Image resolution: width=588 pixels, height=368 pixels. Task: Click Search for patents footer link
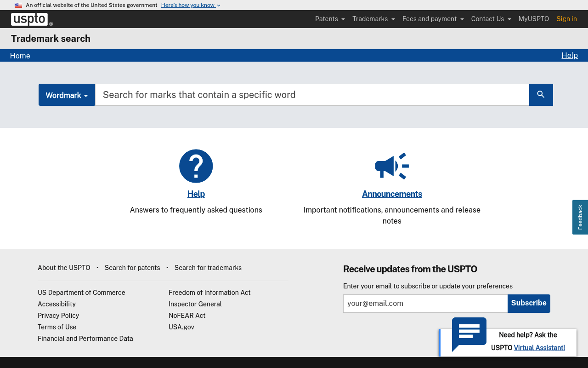pos(132,268)
